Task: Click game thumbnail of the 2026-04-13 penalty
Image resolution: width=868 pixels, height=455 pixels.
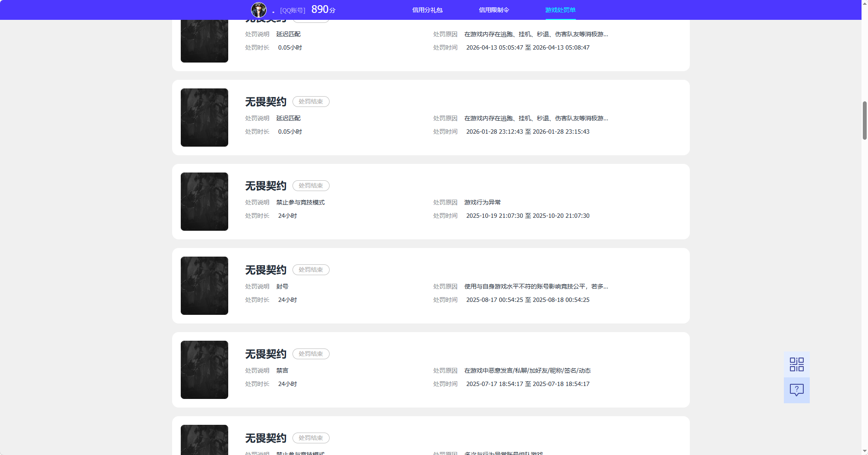Action: (x=204, y=41)
